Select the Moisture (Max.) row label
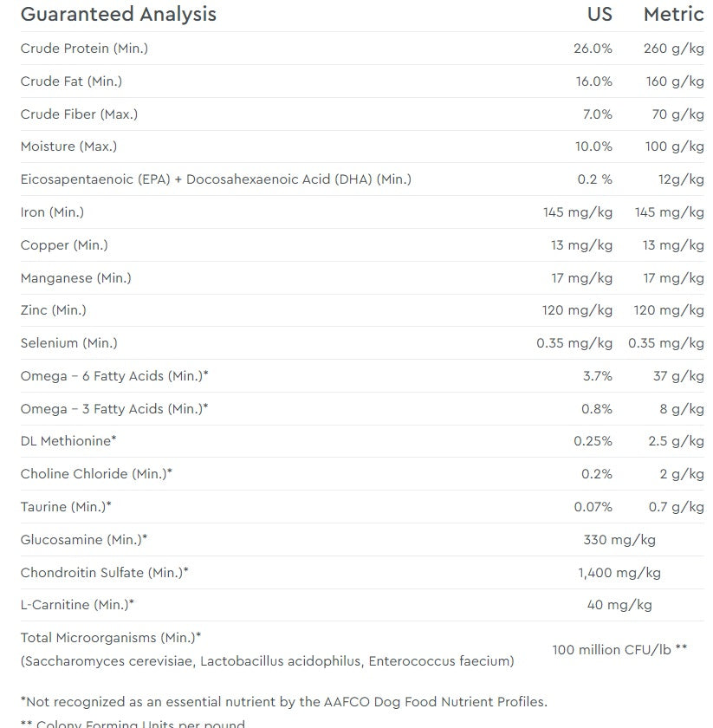The width and height of the screenshot is (713, 728). [x=68, y=146]
